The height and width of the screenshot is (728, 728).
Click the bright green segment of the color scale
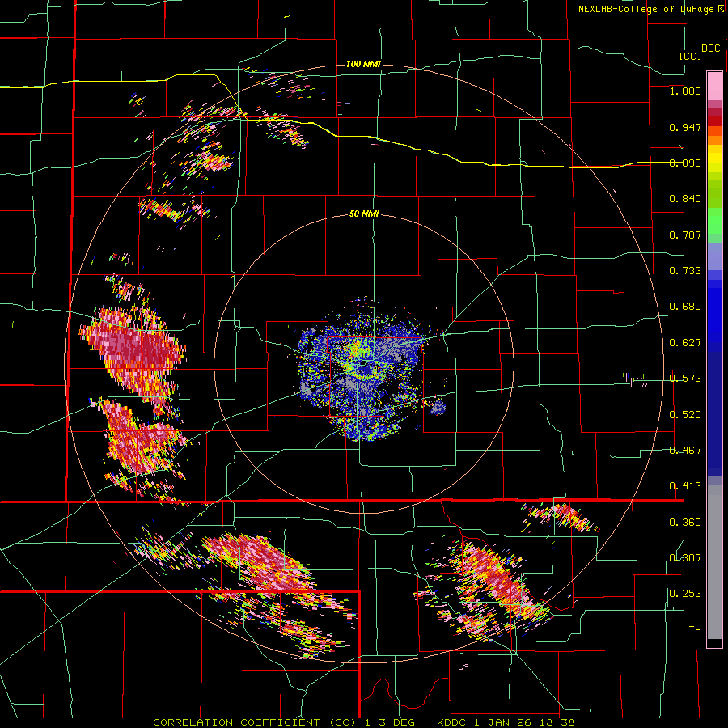coord(714,221)
